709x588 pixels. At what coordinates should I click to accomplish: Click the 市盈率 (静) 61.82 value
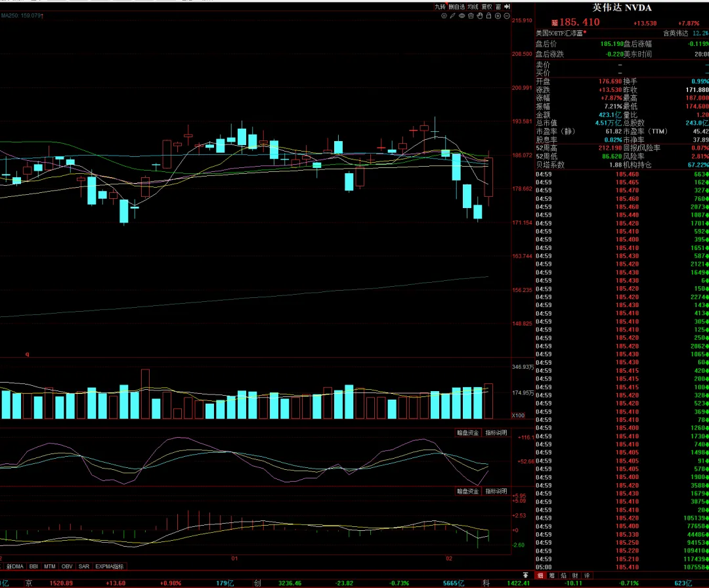click(x=614, y=131)
